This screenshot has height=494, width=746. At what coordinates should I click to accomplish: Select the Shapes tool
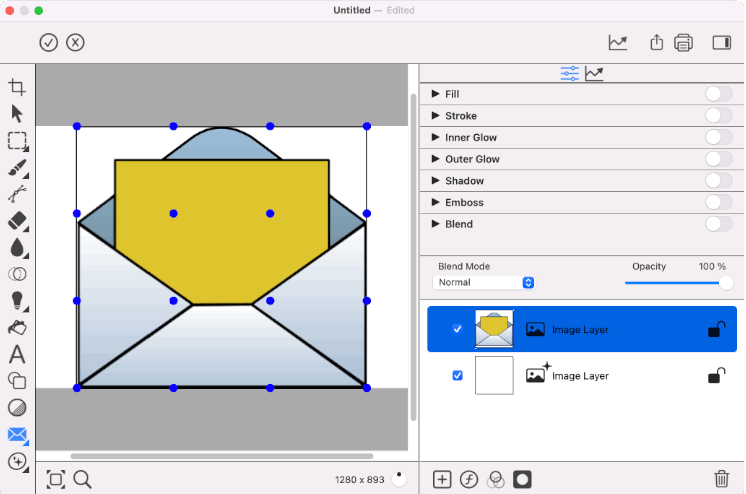[17, 381]
